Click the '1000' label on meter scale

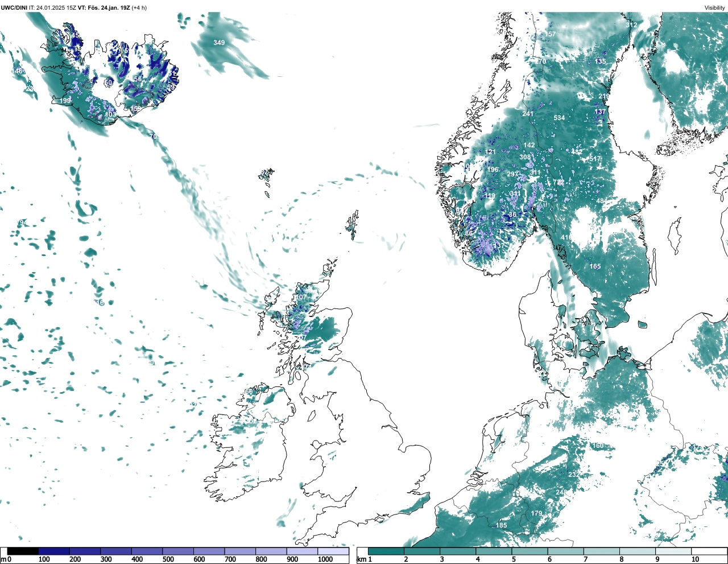tap(325, 559)
